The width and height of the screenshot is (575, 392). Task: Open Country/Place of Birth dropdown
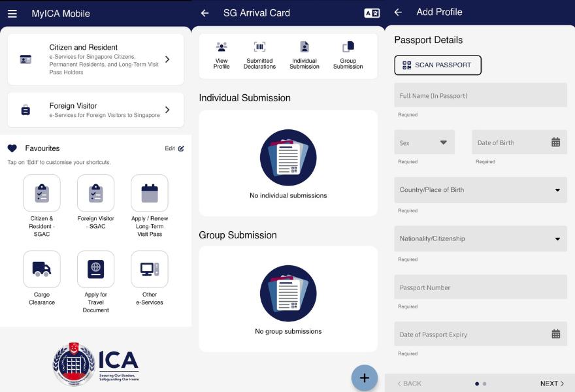480,190
